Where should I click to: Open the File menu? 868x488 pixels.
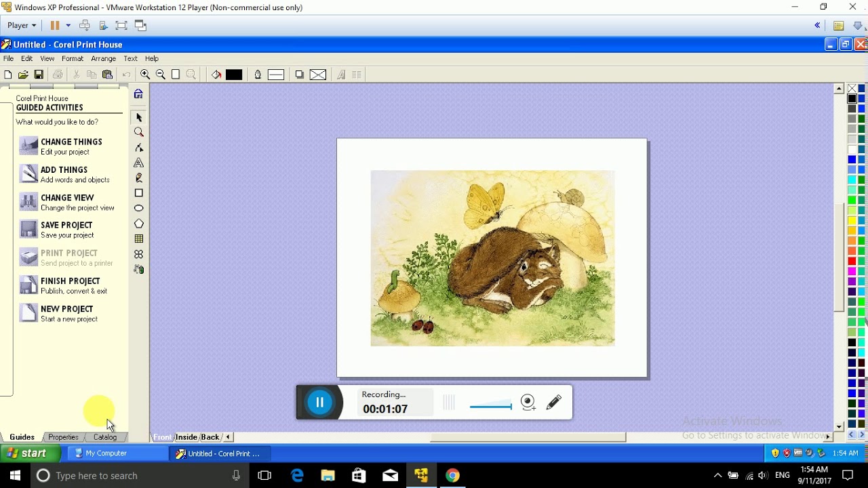click(x=8, y=59)
